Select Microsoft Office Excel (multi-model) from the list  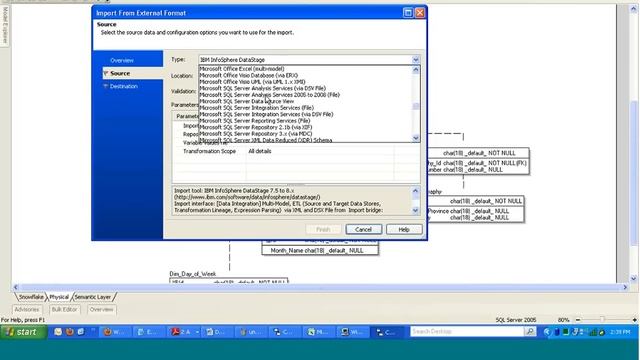point(242,69)
